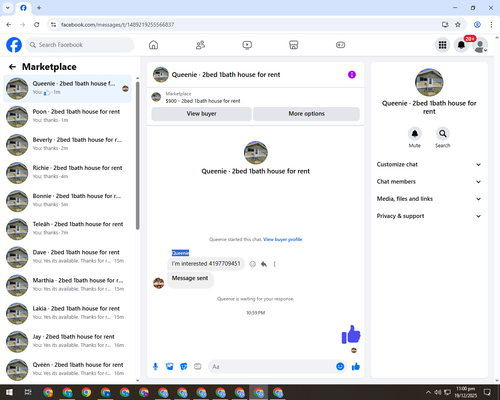500x400 pixels.
Task: Click the purple conversation information icon
Action: (352, 75)
